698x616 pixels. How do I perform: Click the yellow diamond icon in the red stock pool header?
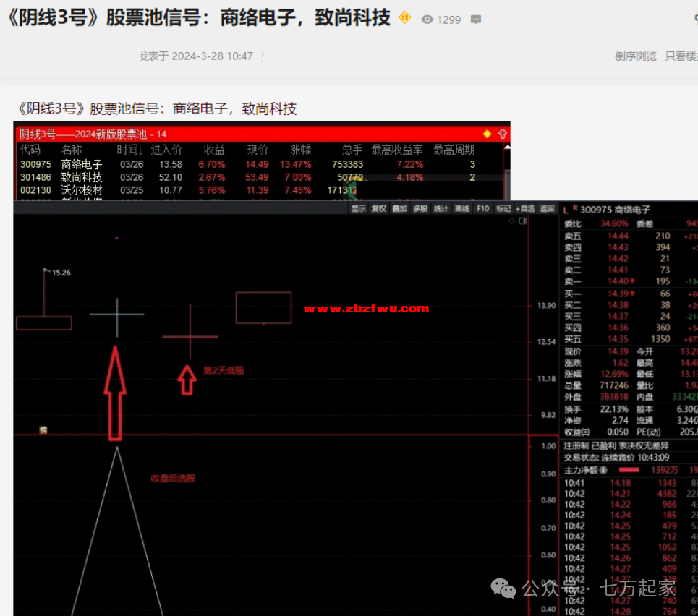(487, 134)
